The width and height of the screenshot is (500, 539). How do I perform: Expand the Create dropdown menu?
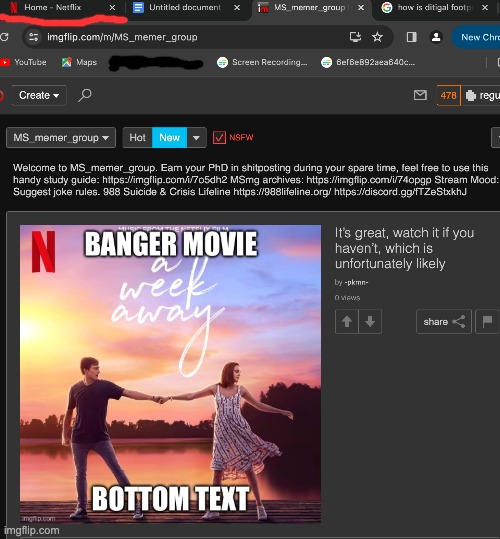[39, 95]
